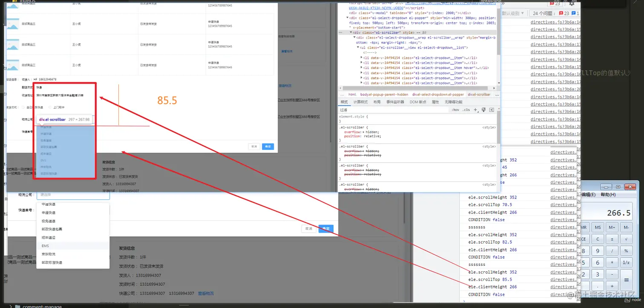Screen dimensions: 644x308
Task: Choose 邮政标准快递 from the courier list
Action: pos(73,262)
